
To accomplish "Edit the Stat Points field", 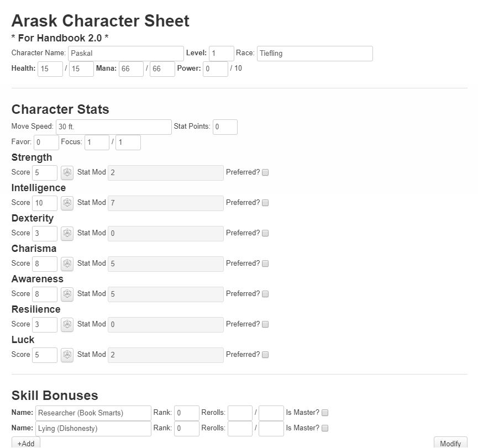I will coord(225,127).
